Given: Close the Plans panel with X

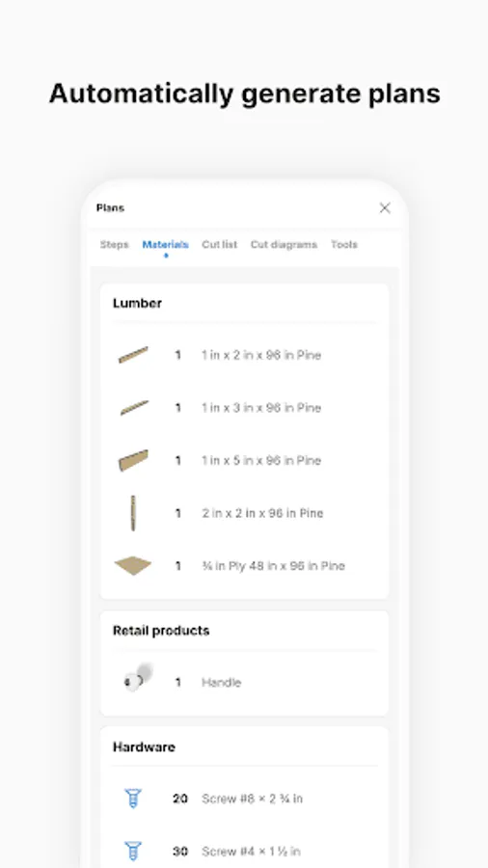Looking at the screenshot, I should coord(385,207).
